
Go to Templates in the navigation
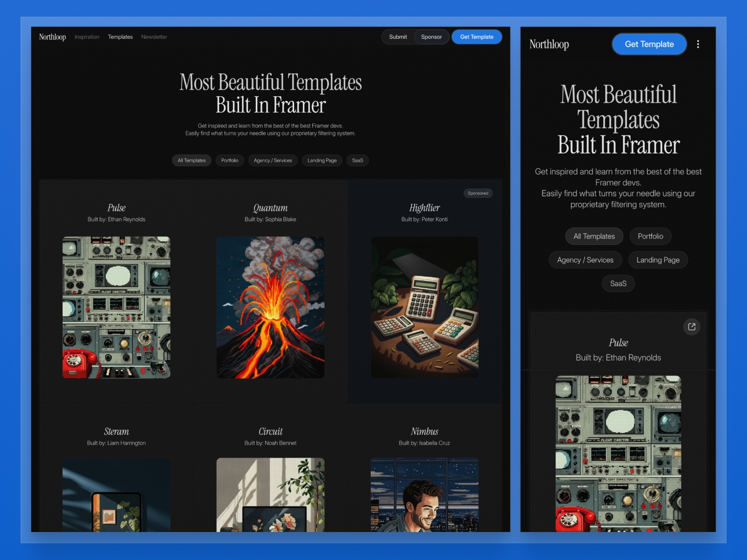click(x=120, y=37)
